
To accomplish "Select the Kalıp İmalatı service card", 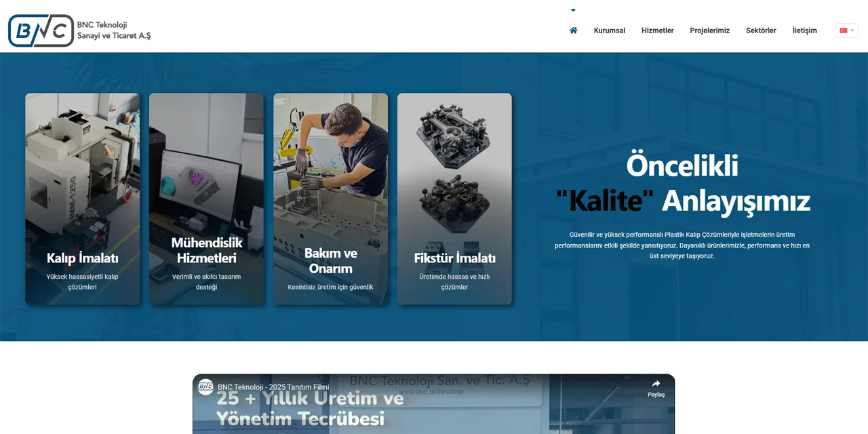I will coord(82,197).
